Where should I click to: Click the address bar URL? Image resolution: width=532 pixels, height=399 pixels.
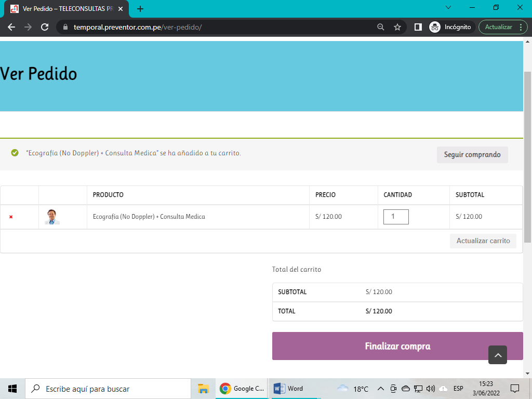(138, 27)
